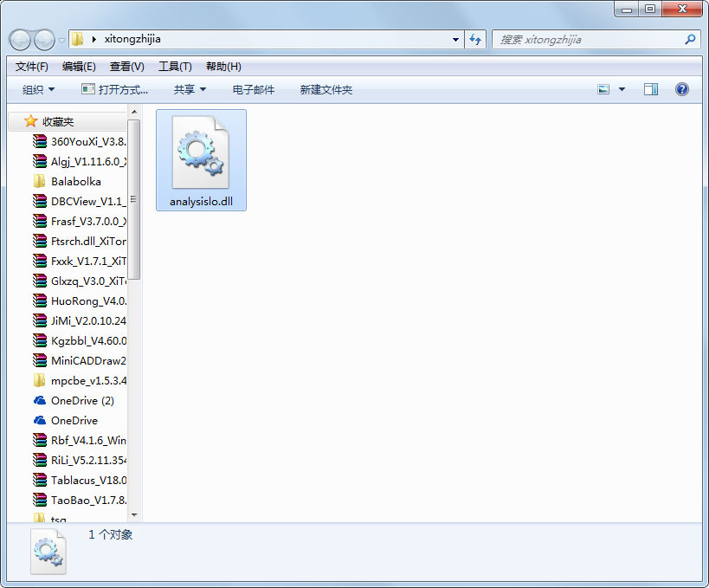Click the 1 个对象 status text
The width and height of the screenshot is (709, 588).
110,534
